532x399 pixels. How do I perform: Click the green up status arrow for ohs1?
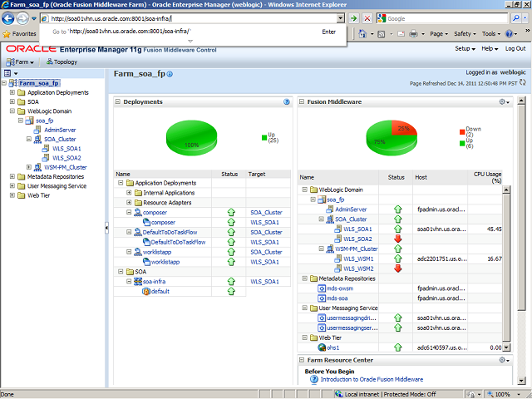coord(397,347)
